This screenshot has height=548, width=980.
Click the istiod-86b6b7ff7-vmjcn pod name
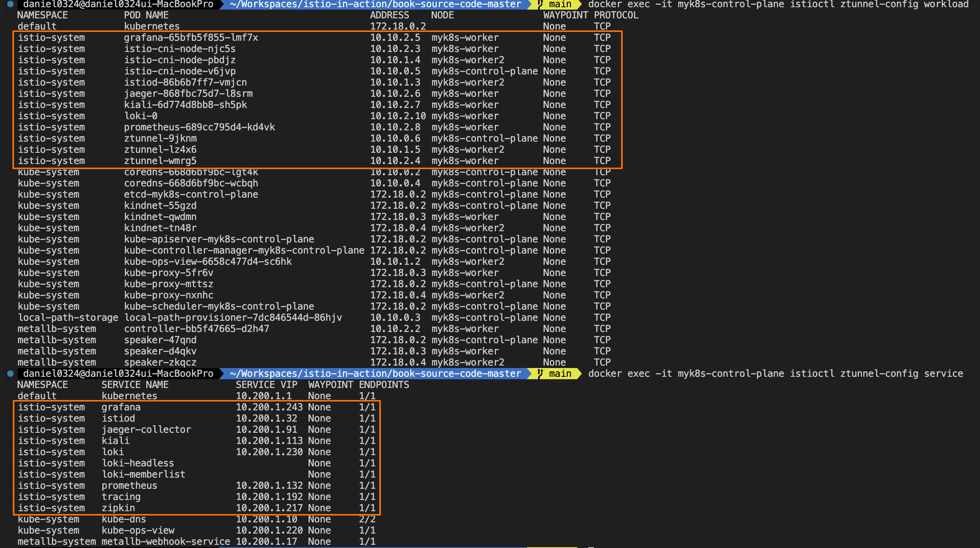tap(185, 82)
